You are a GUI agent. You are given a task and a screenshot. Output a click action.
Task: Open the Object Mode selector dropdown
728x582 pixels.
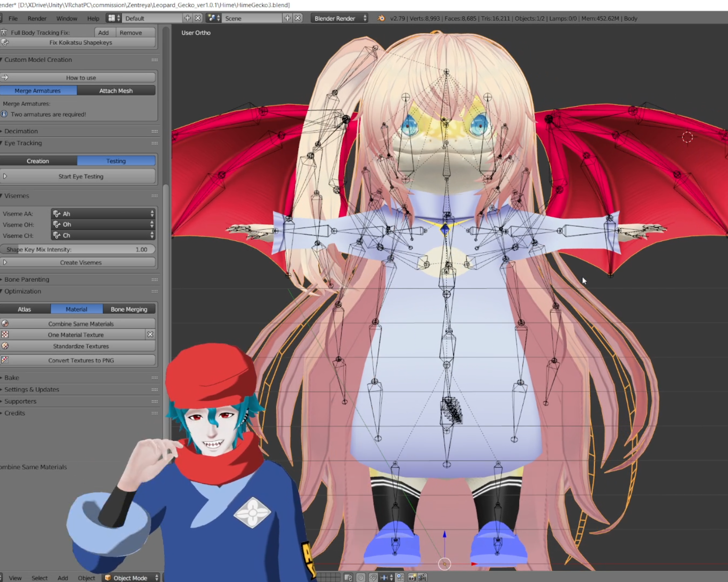coord(132,578)
